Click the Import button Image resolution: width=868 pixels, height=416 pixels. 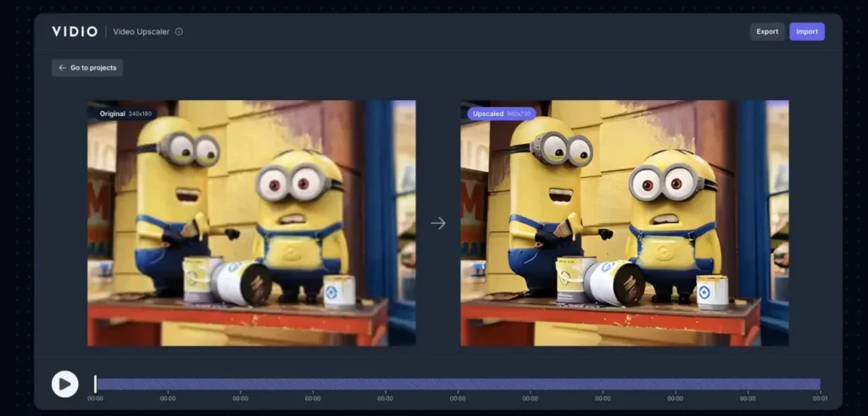[x=807, y=31]
